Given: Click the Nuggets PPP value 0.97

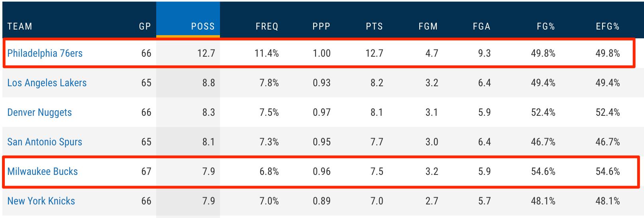Looking at the screenshot, I should pyautogui.click(x=321, y=112).
